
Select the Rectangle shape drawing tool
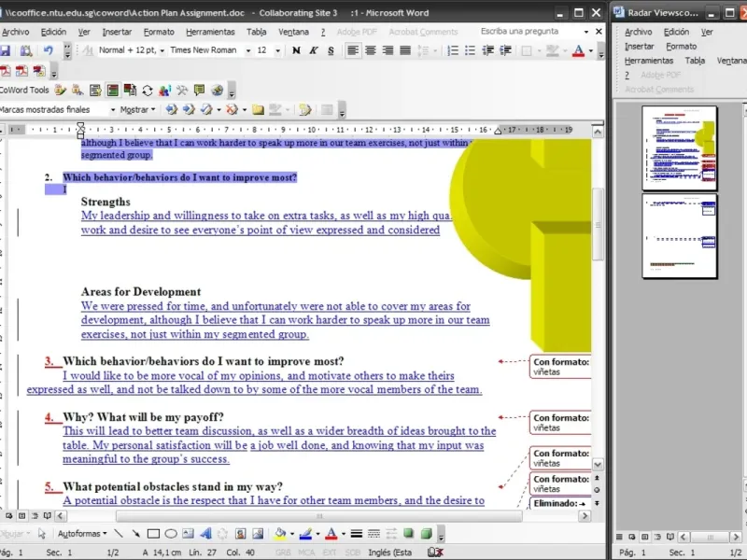point(153,534)
